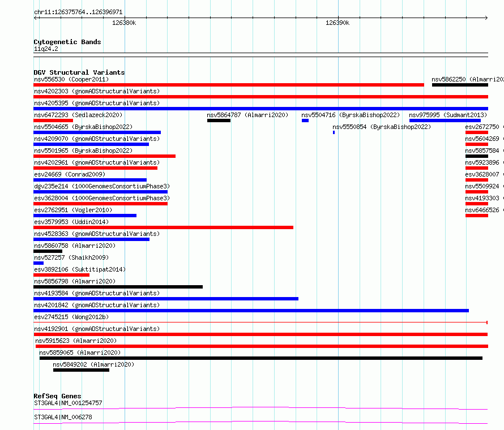Select the blue bar under esv24669
504x430 pixels.
90,180
